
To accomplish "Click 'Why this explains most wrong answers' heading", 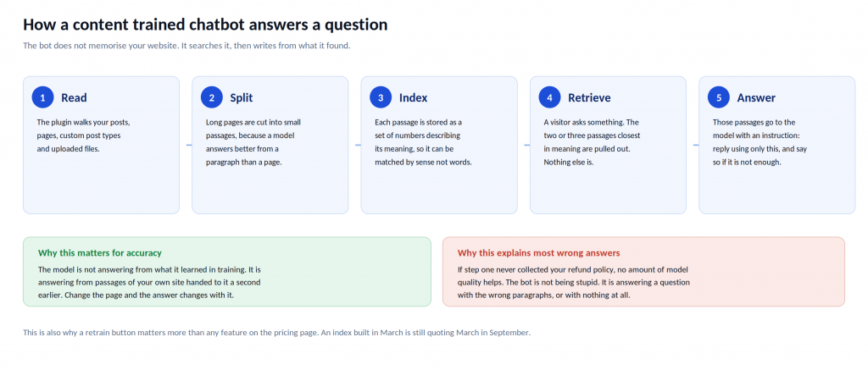I will (x=538, y=253).
